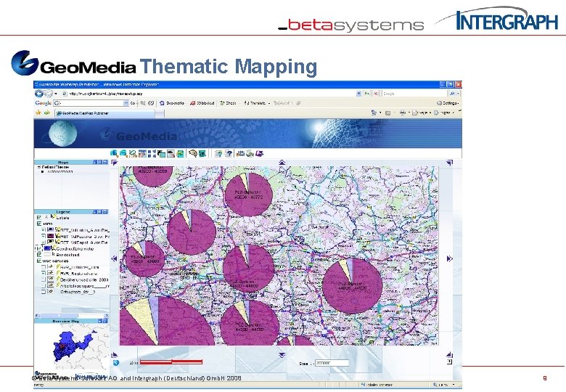Click the legend panel horizontal scrollbar
The width and height of the screenshot is (566, 392).
coord(71,316)
